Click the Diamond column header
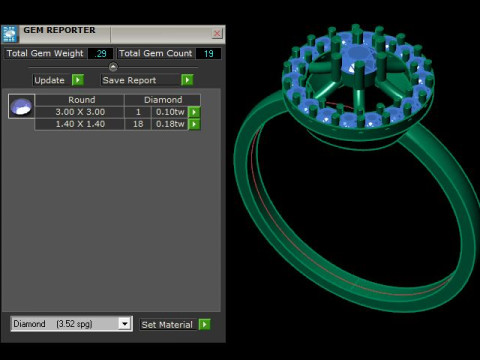 [163, 100]
